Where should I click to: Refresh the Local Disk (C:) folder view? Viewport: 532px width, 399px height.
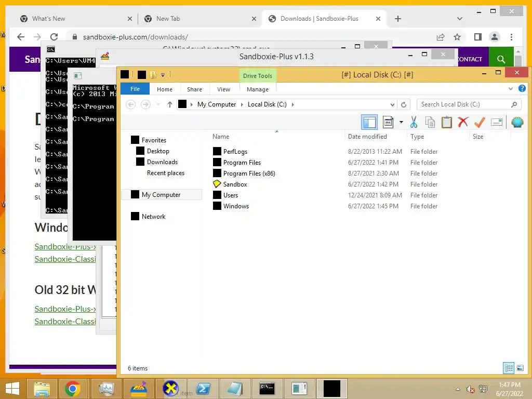click(403, 104)
